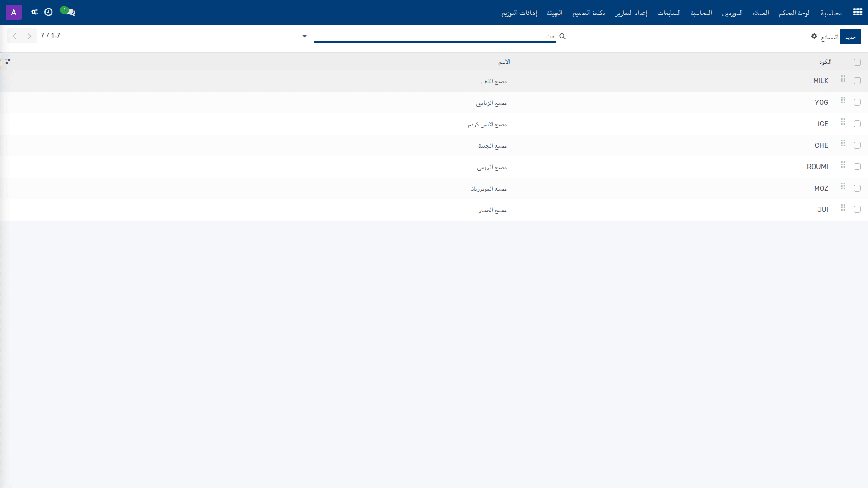The width and height of the screenshot is (868, 488).
Task: Toggle the select-all header checkbox
Action: coord(857,62)
